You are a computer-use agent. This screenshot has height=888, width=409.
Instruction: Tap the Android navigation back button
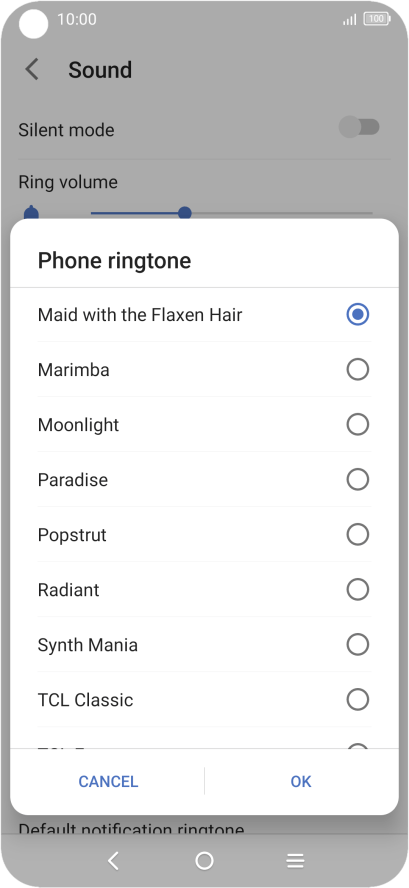point(113,861)
